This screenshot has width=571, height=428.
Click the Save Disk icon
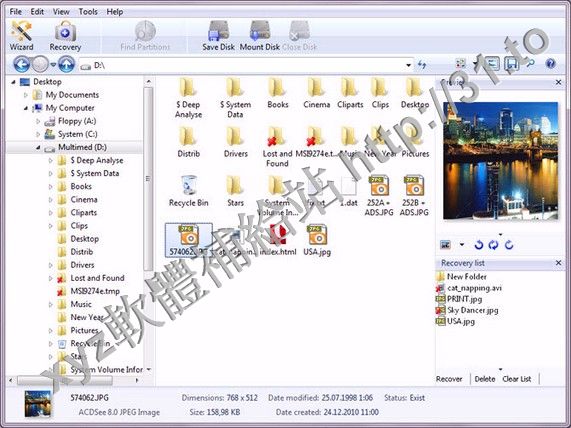click(218, 36)
